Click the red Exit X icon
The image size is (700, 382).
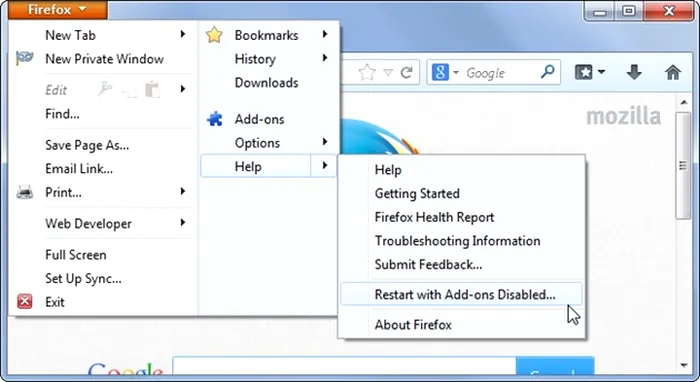(x=25, y=301)
